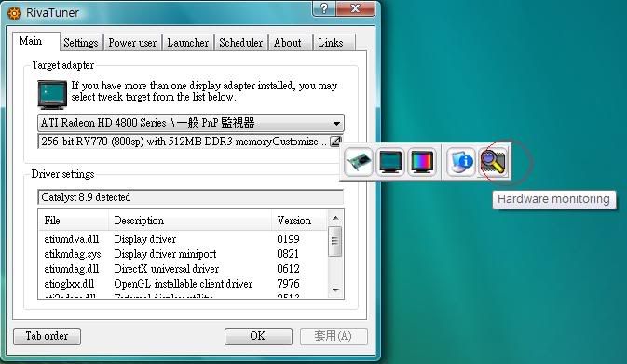The image size is (627, 364).
Task: Click the title bar help question button
Action: (x=324, y=8)
